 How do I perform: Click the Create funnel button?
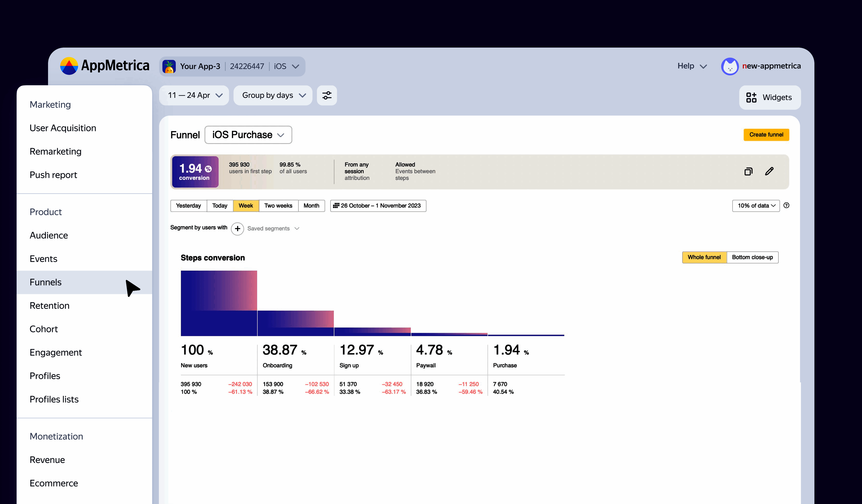coord(766,134)
